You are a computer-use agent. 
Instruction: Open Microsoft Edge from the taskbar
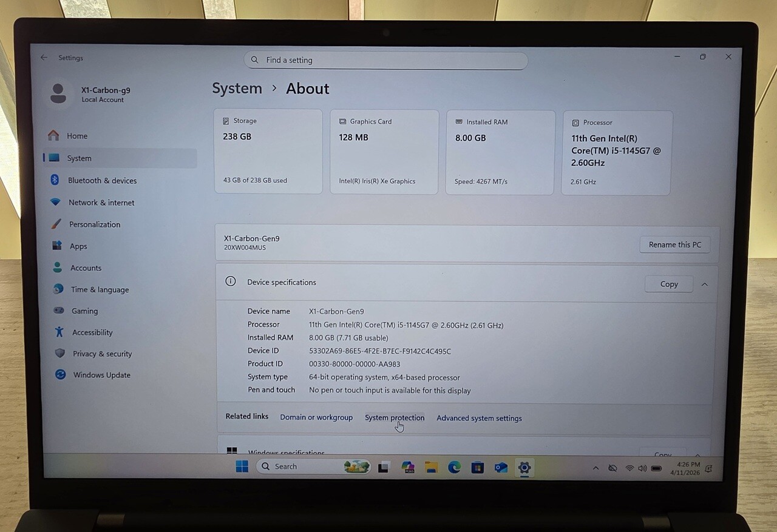(x=454, y=467)
